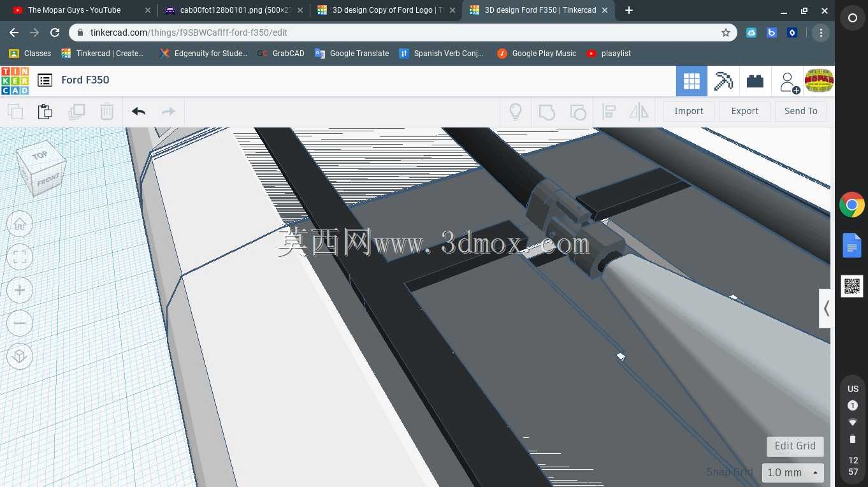Screen dimensions: 868x487
Task: Close the 3D design Ford F350 tab
Action: pos(605,10)
